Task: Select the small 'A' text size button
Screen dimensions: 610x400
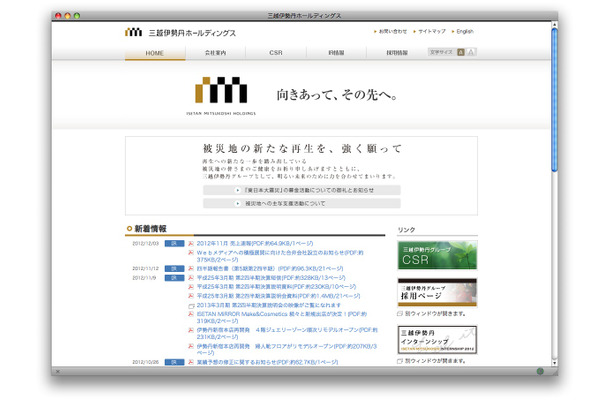Action: pyautogui.click(x=461, y=52)
